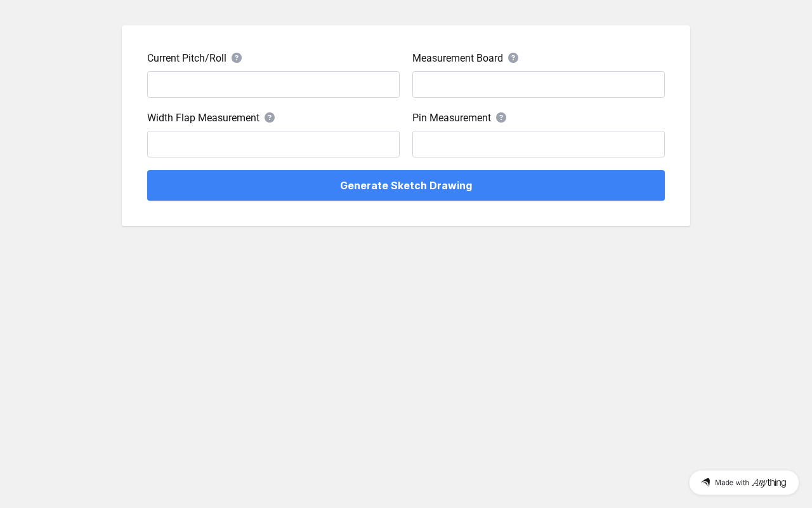
Task: Place cursor in the Pin Measurement field
Action: (539, 144)
